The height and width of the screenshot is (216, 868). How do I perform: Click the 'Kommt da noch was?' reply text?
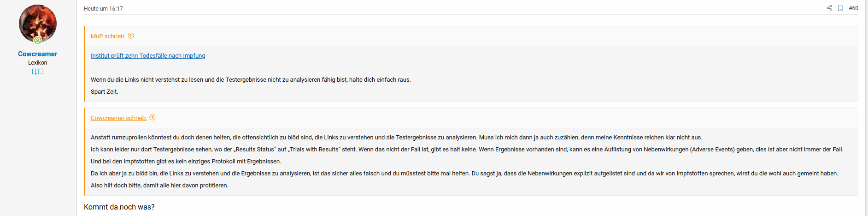(119, 207)
